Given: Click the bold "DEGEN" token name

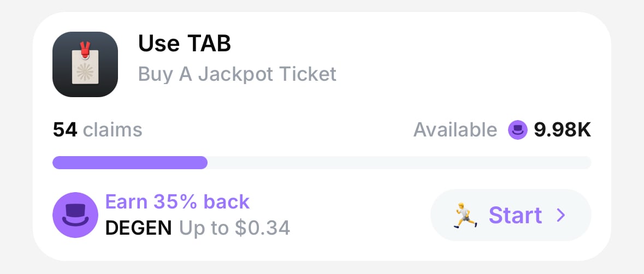Looking at the screenshot, I should pyautogui.click(x=138, y=228).
